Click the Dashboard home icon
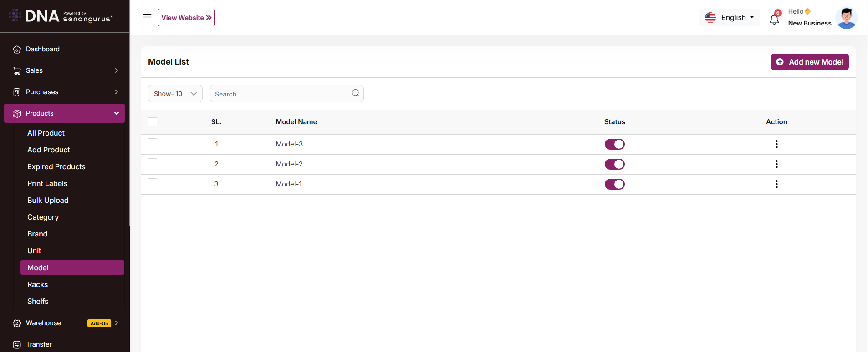The width and height of the screenshot is (868, 352). pyautogui.click(x=17, y=50)
